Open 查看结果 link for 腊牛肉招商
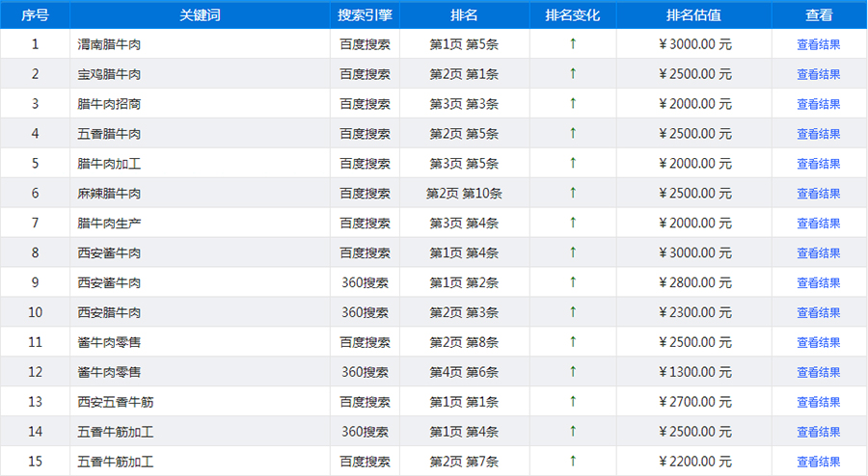 pos(818,104)
